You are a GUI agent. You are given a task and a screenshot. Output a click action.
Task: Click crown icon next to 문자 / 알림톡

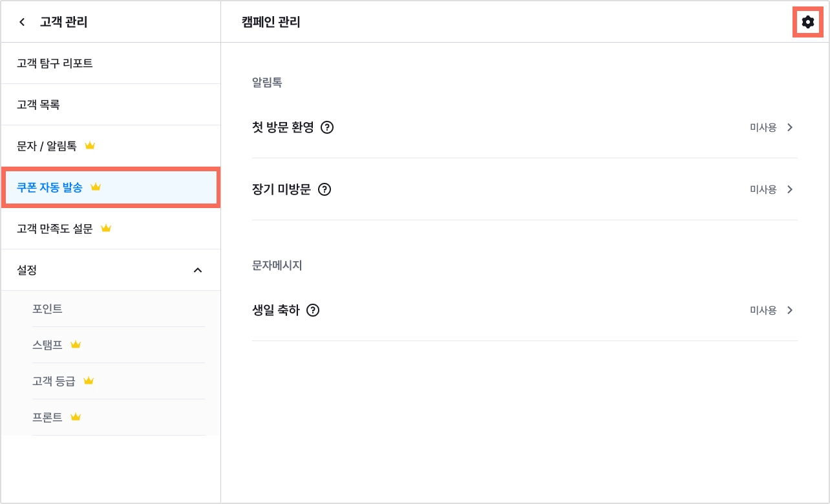90,145
